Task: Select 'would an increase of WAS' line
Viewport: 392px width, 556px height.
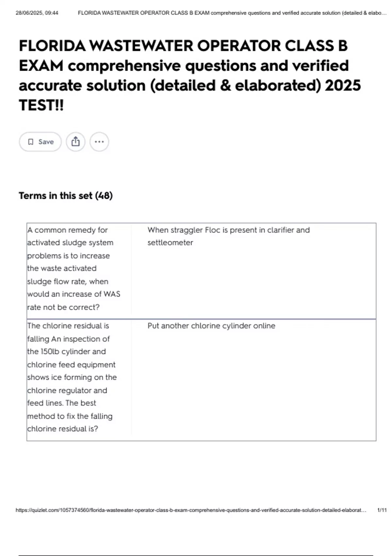Action: (74, 294)
